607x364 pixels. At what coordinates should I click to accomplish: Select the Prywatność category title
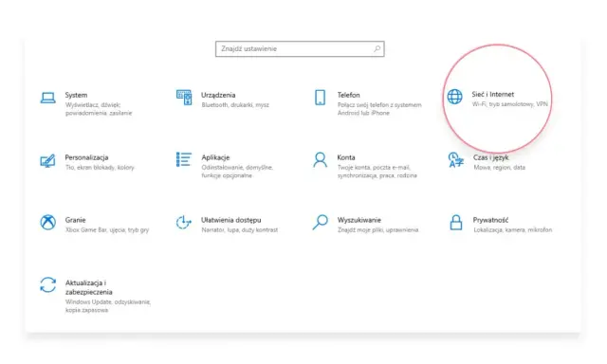[x=490, y=220]
